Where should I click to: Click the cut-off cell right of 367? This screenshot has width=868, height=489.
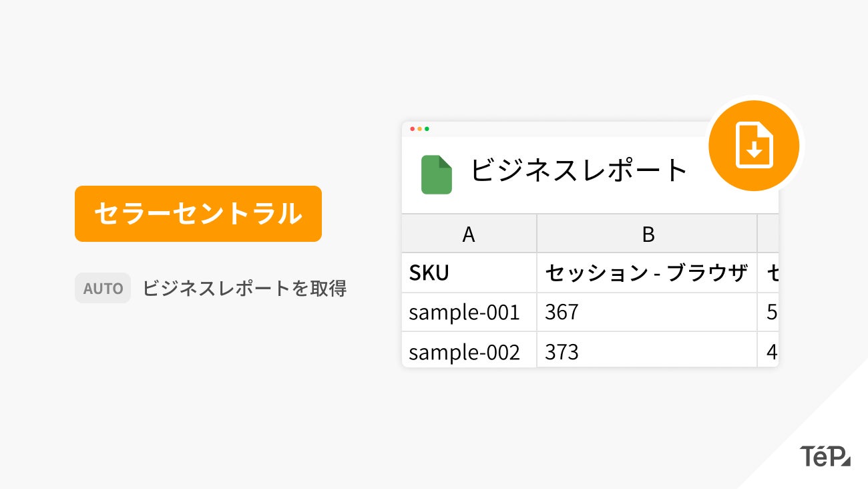coord(769,312)
